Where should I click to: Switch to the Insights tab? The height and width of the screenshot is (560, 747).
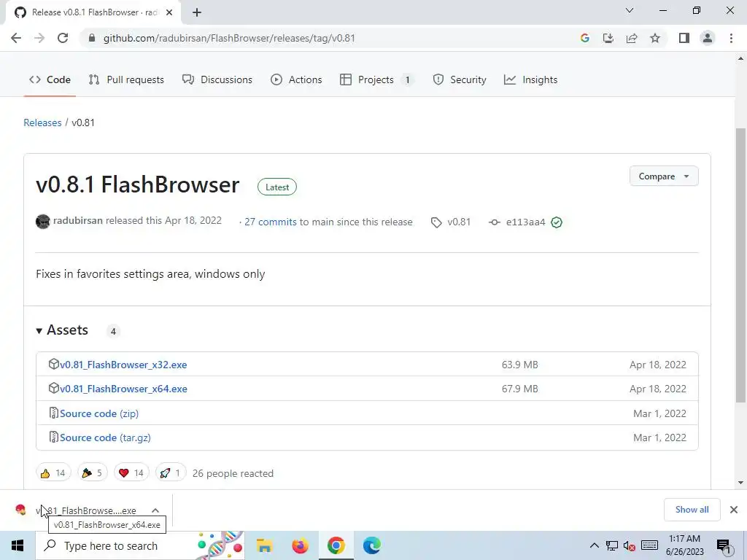(531, 79)
